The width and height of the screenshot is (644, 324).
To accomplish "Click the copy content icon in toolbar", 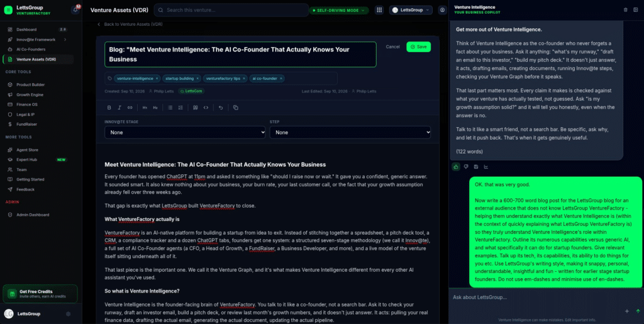I will (235, 108).
